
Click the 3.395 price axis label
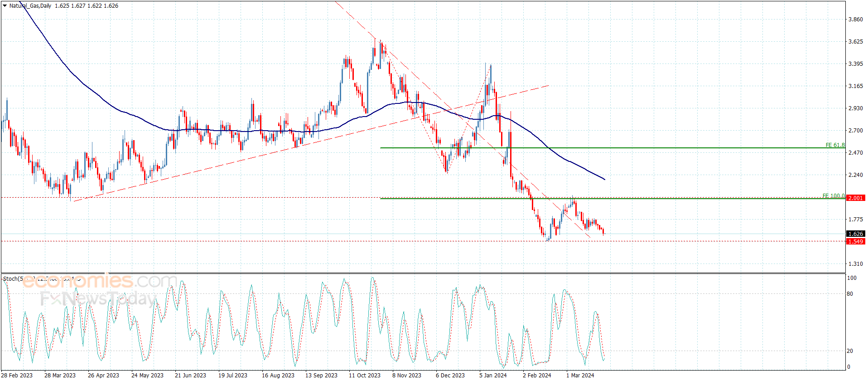click(x=855, y=64)
